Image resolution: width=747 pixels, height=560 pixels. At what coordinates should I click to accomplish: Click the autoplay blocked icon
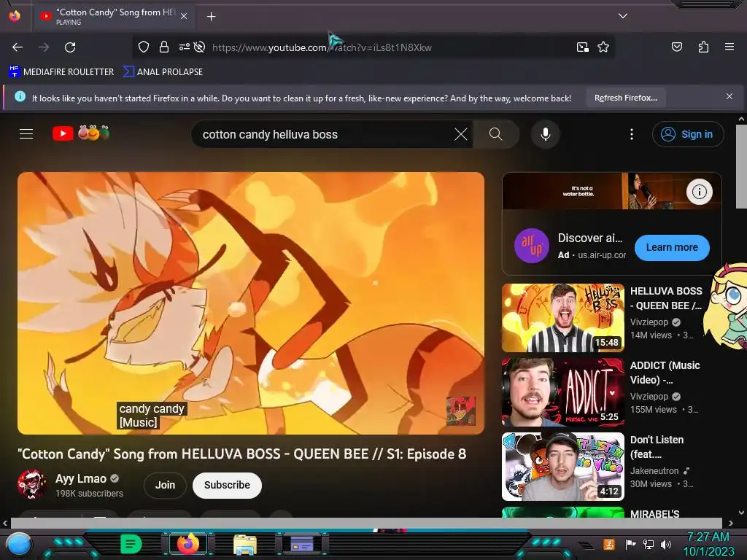(200, 47)
